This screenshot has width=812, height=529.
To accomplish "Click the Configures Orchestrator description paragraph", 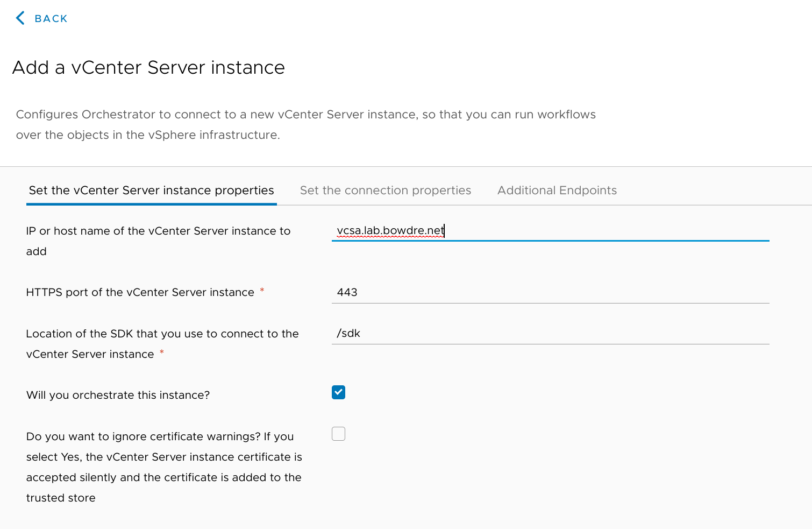I will click(305, 125).
